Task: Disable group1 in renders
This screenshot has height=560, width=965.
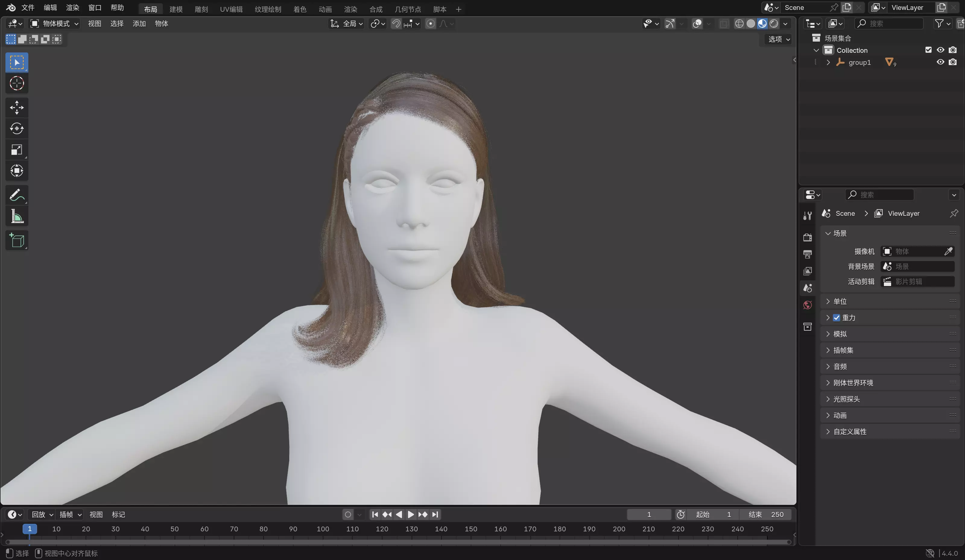Action: pos(953,62)
